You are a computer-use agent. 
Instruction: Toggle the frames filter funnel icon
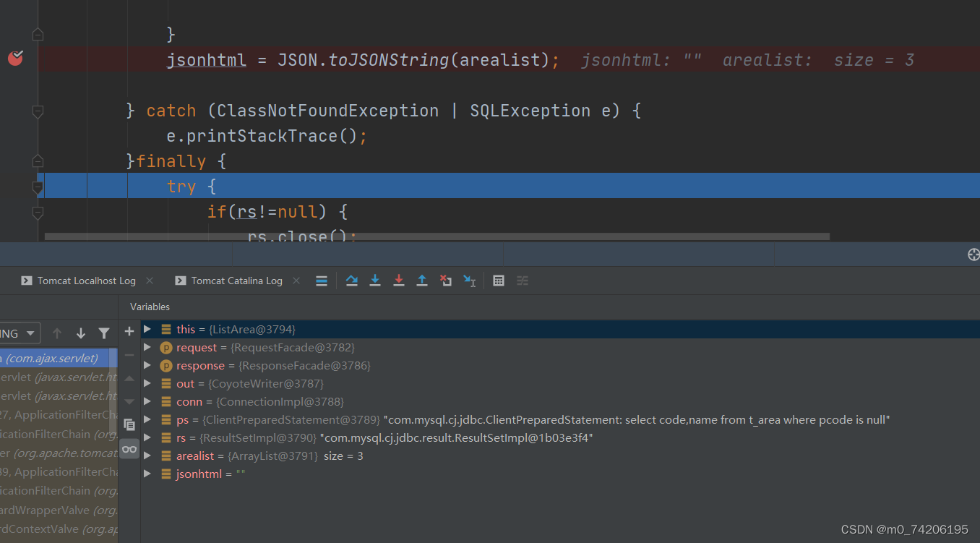coord(104,333)
